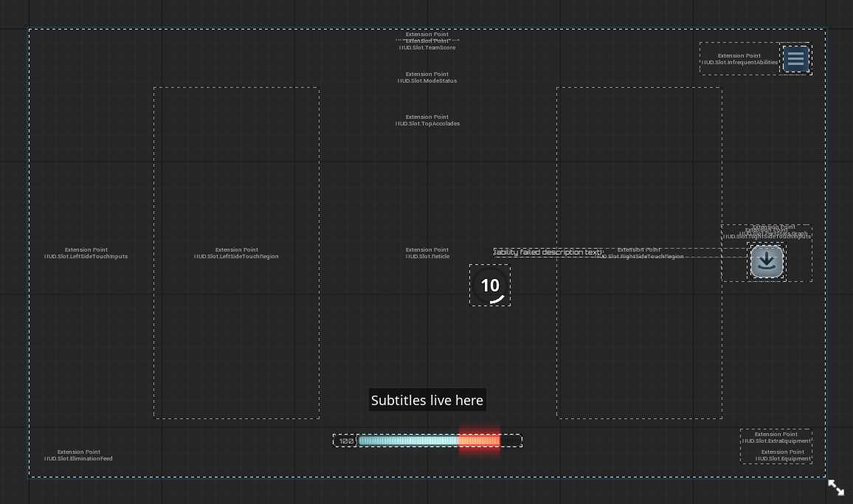This screenshot has width=853, height=504.
Task: Select the HUD.Slot.LeftSideTouchInputs extension point
Action: [x=86, y=253]
